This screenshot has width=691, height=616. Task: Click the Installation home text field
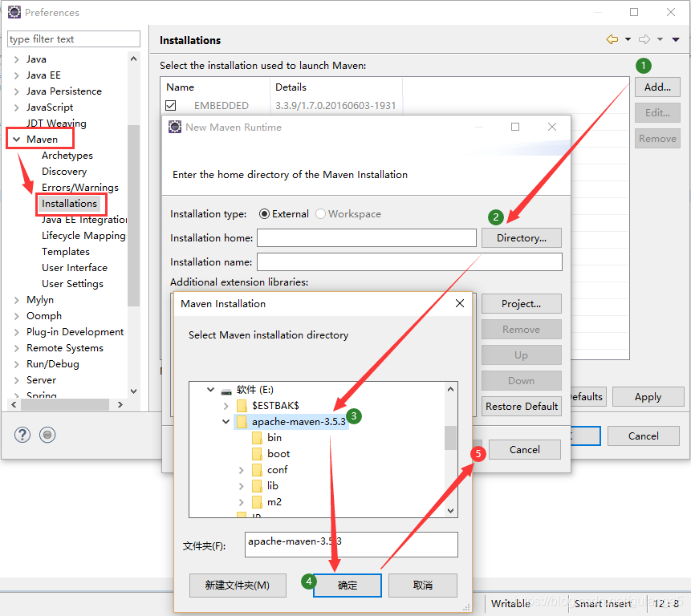(x=367, y=238)
